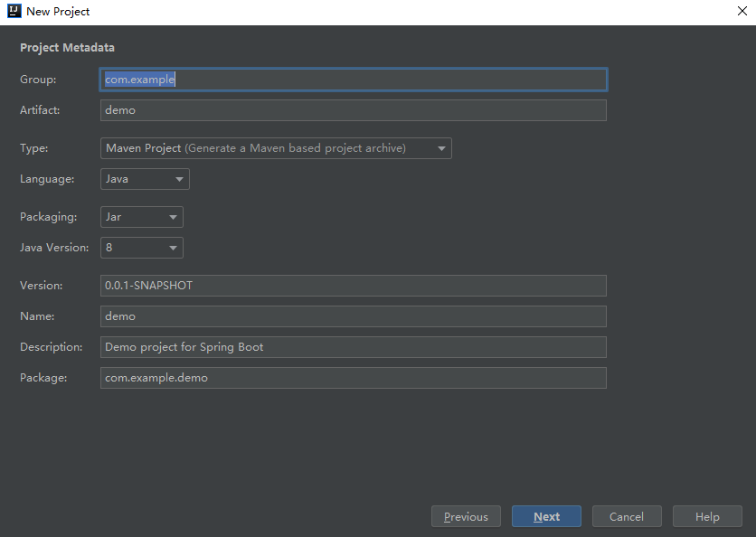The width and height of the screenshot is (756, 537).
Task: Close the New Project dialog
Action: pos(742,12)
